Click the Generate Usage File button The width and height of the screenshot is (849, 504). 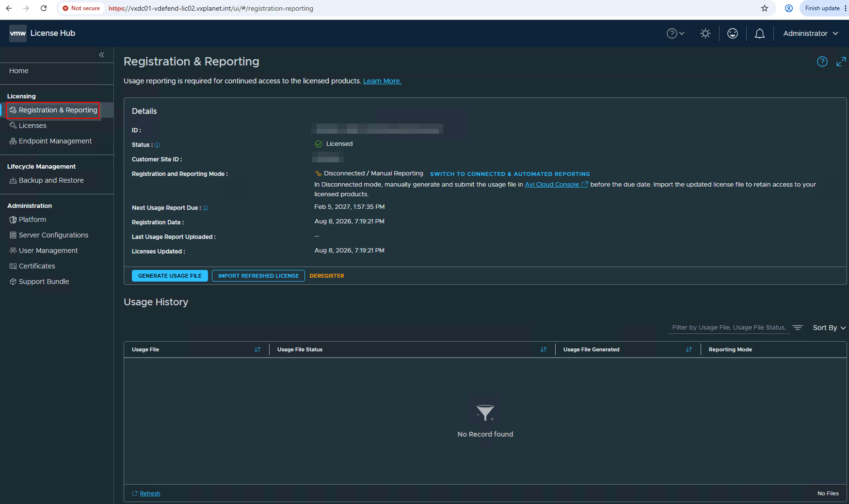(x=170, y=276)
